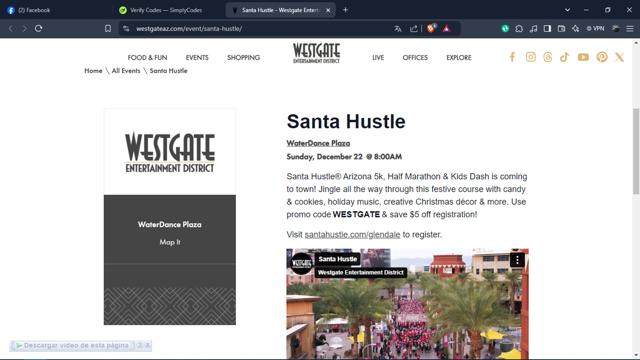
Task: Open the Leo AI sparkle icon
Action: 576,29
